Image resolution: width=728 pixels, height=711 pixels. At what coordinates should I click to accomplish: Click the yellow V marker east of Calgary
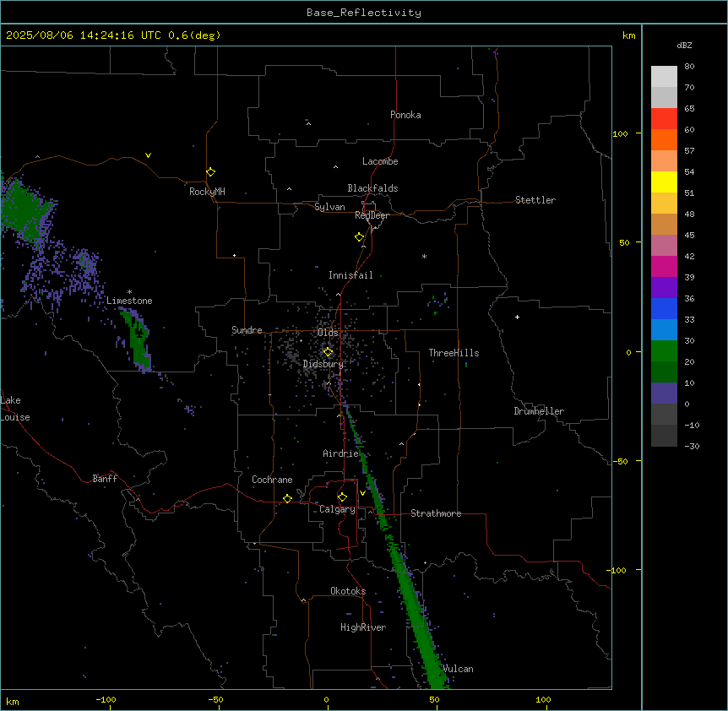tap(362, 493)
